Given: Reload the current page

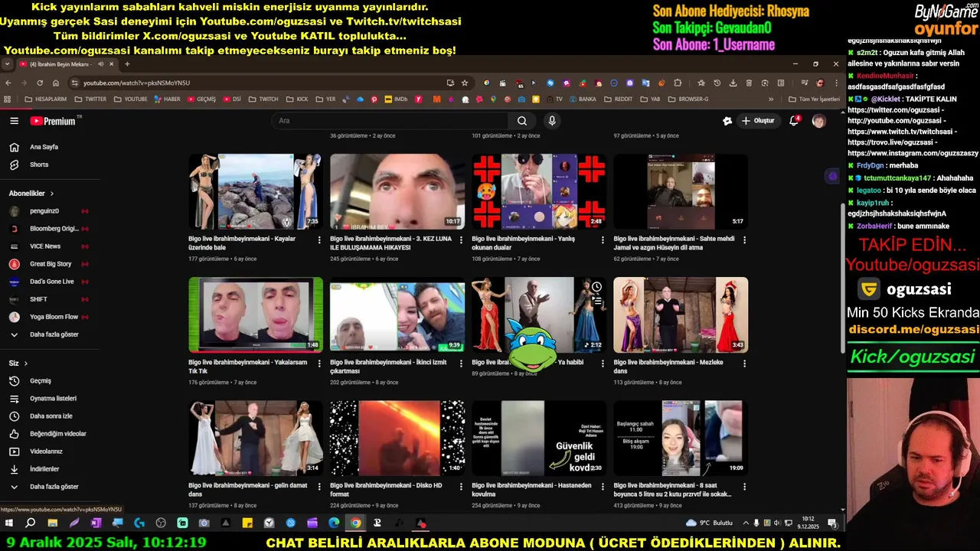Looking at the screenshot, I should click(40, 83).
